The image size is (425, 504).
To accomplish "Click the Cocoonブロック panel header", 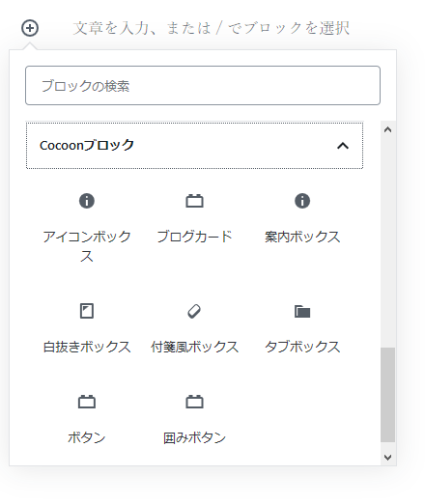I will pyautogui.click(x=194, y=146).
